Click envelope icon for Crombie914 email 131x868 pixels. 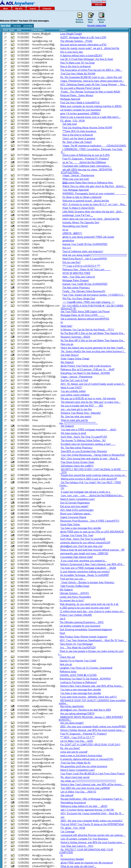pos(13,284)
